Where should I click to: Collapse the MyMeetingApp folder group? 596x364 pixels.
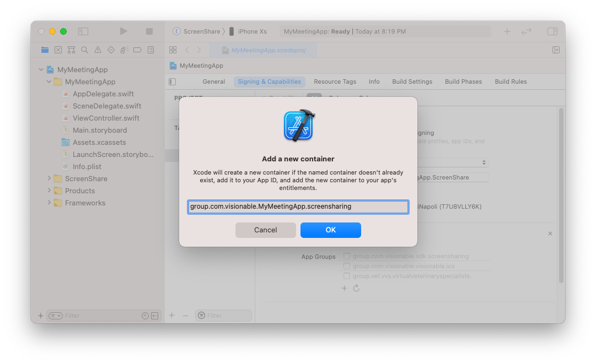pos(49,82)
